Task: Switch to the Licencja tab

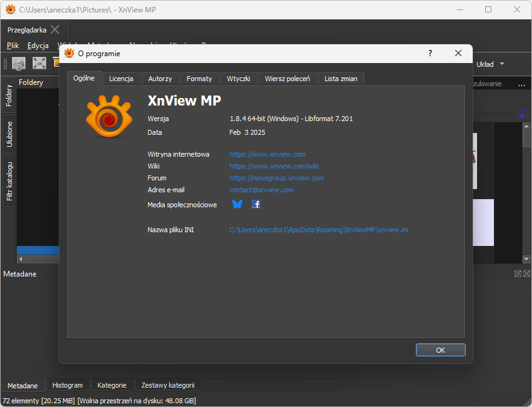Action: [121, 79]
